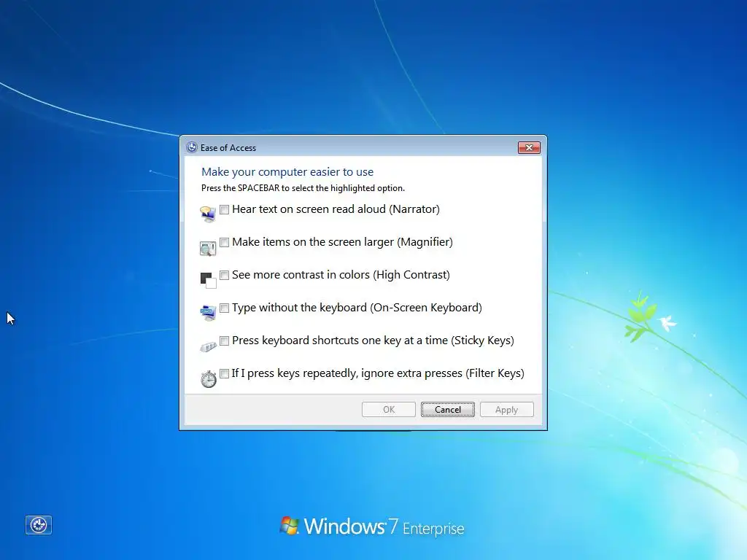Enable the Narrator checkbox
The width and height of the screenshot is (747, 560).
(x=225, y=209)
